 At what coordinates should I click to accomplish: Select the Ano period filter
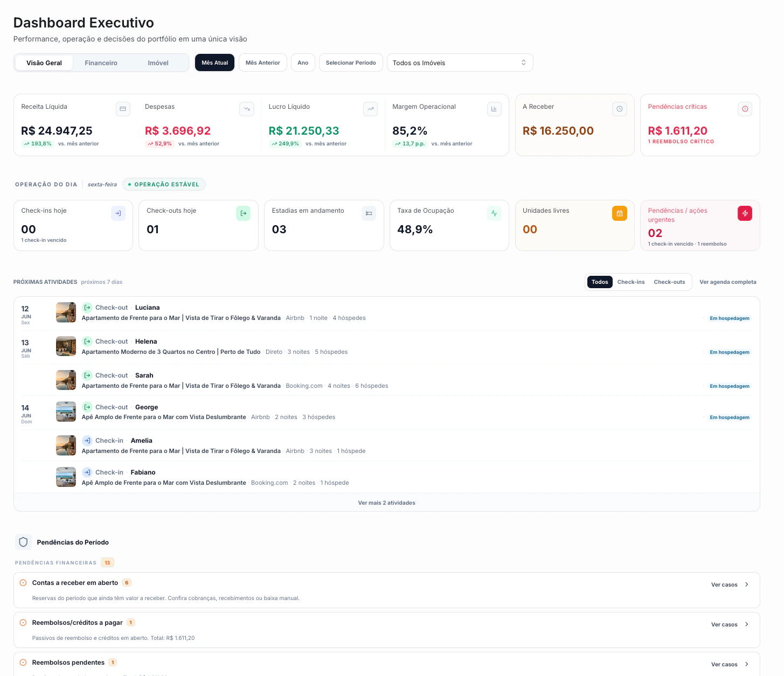point(303,62)
